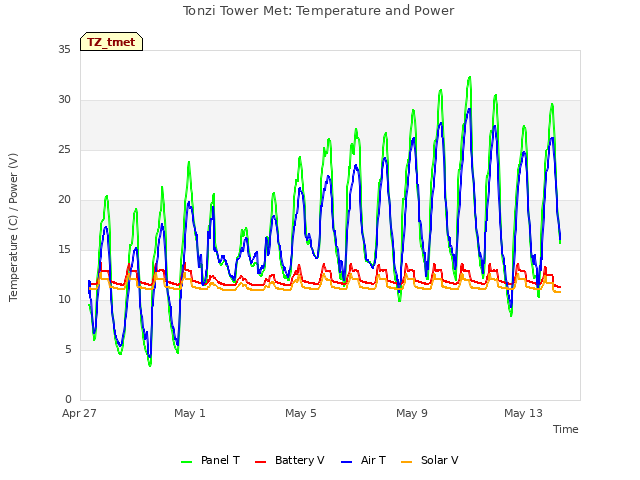The height and width of the screenshot is (480, 640).
Task: Click the 20 y-axis tick label
Action: click(64, 200)
